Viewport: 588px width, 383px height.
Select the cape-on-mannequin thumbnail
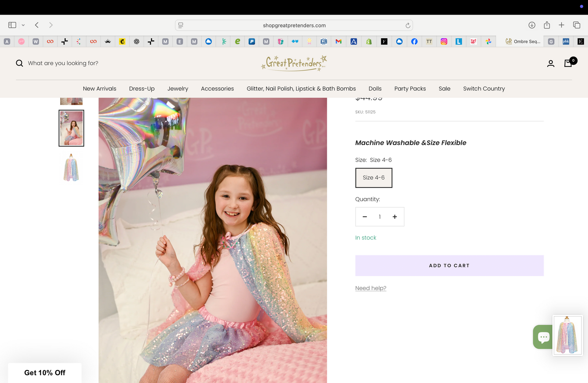click(x=71, y=167)
